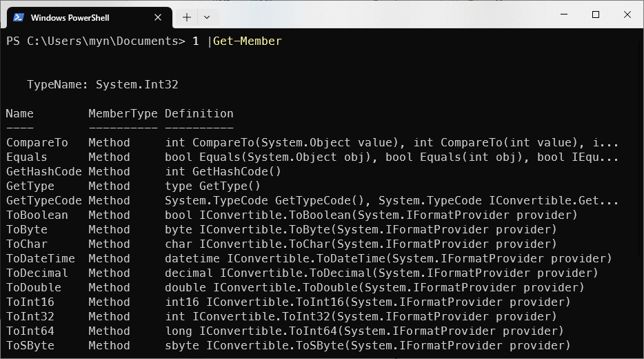Click the ToDouble method name
The height and width of the screenshot is (359, 644).
[x=34, y=287]
